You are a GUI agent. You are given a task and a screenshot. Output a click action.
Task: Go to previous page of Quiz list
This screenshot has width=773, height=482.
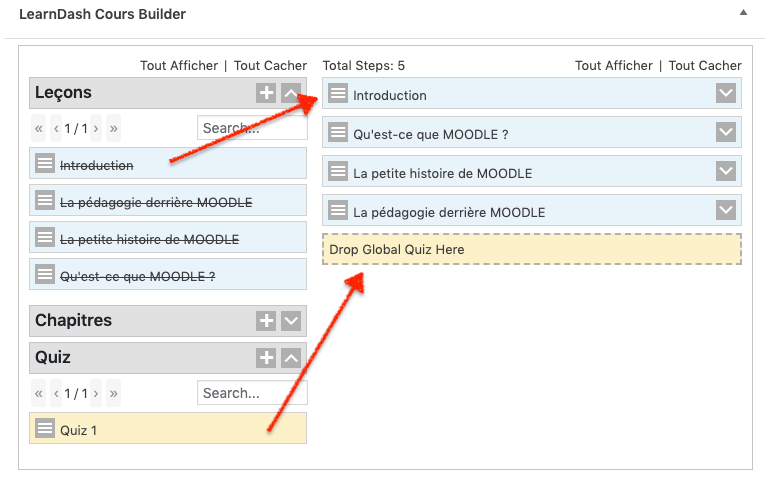click(x=56, y=393)
